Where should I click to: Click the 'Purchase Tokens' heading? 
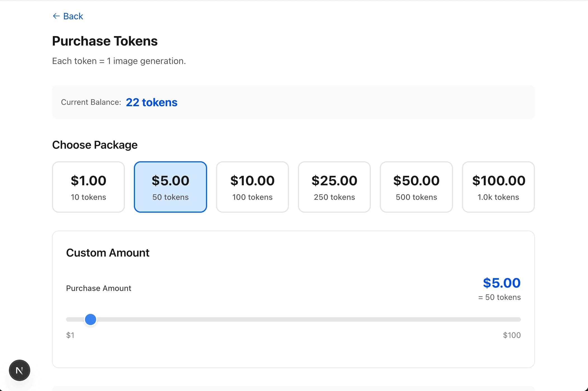pyautogui.click(x=105, y=41)
